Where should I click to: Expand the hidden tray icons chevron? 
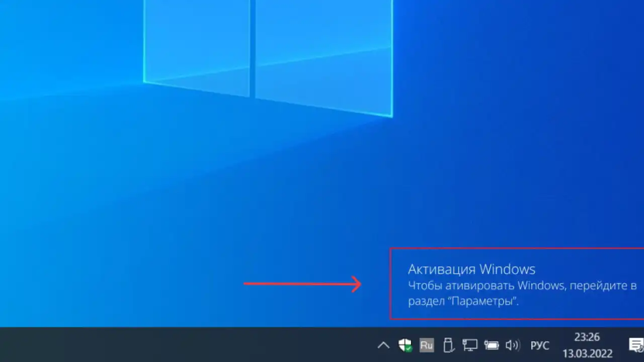pyautogui.click(x=383, y=345)
